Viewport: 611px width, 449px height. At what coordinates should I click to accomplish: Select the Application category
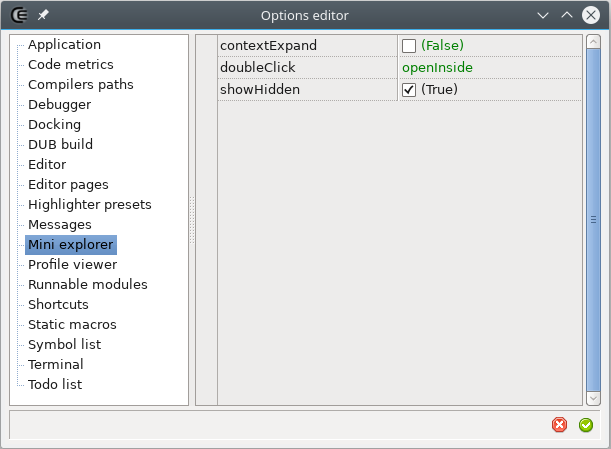click(x=64, y=45)
